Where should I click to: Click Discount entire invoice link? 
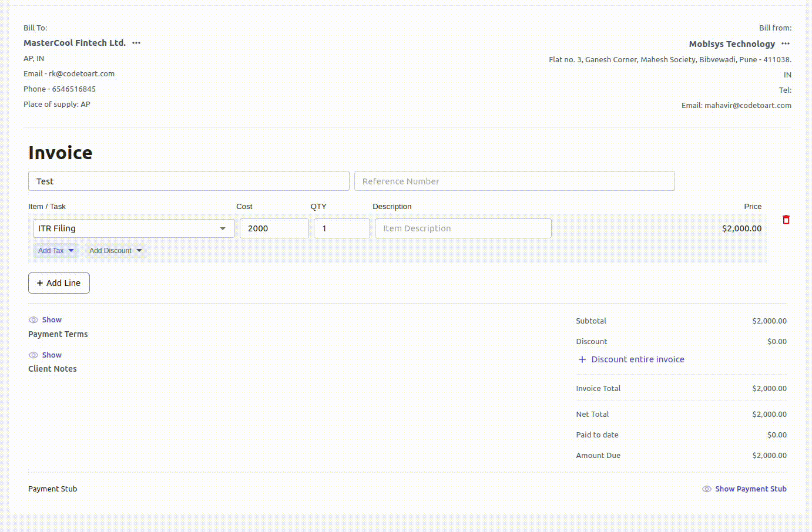[x=637, y=359]
